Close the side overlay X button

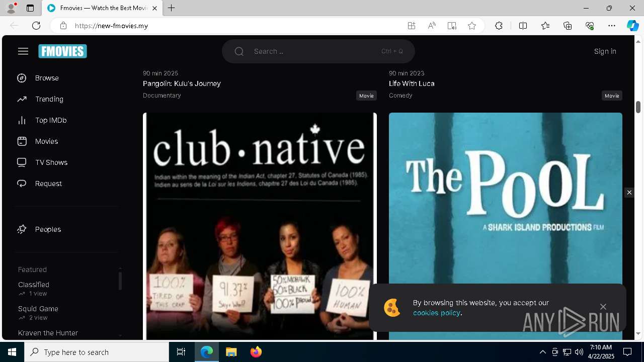click(x=629, y=193)
